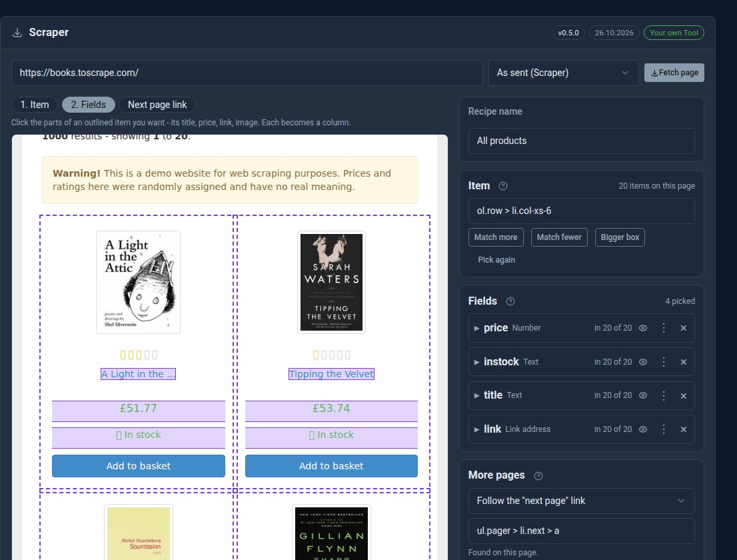This screenshot has width=737, height=560.
Task: Click the Bigger box button
Action: tap(620, 237)
